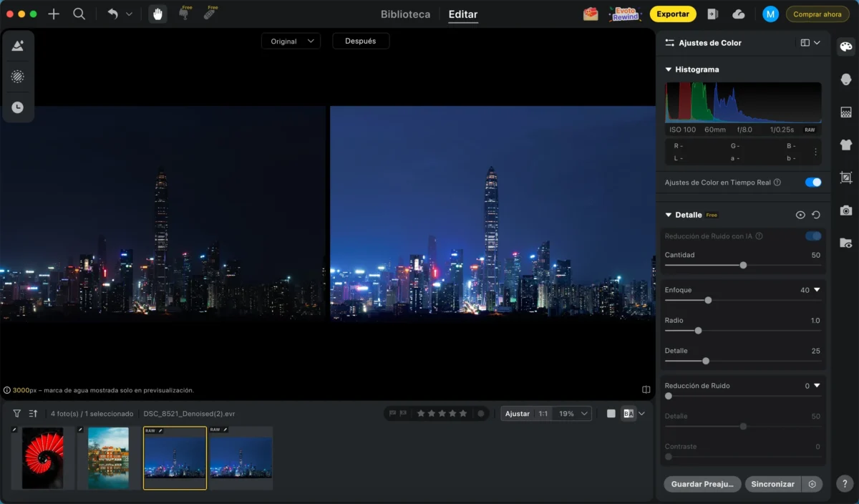Toggle Ajustes de Color en Tiempo Real

pos(812,183)
